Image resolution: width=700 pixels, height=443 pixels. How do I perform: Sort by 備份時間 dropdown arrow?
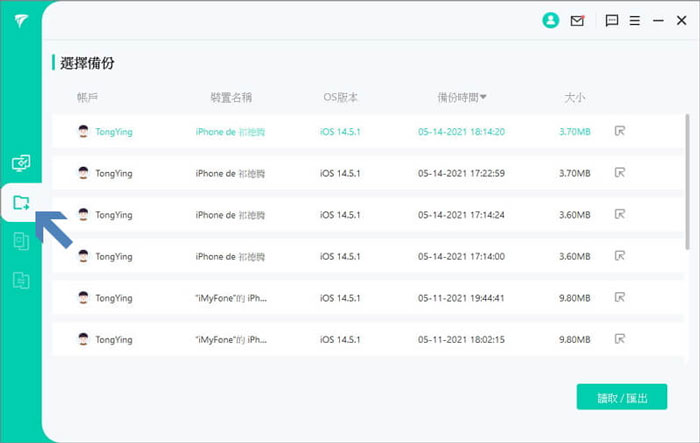(x=483, y=97)
